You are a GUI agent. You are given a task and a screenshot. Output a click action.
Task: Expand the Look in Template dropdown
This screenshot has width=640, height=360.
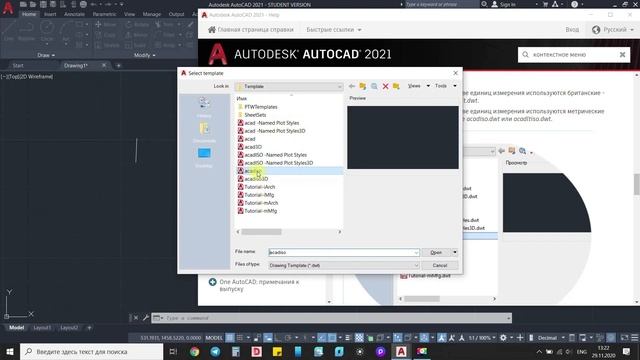pyautogui.click(x=339, y=87)
